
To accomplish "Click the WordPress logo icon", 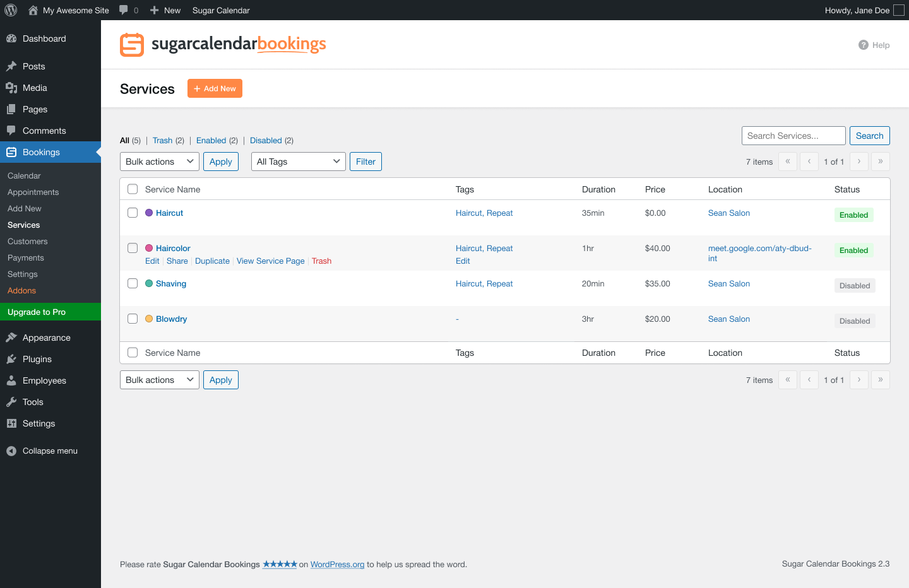I will click(x=11, y=10).
